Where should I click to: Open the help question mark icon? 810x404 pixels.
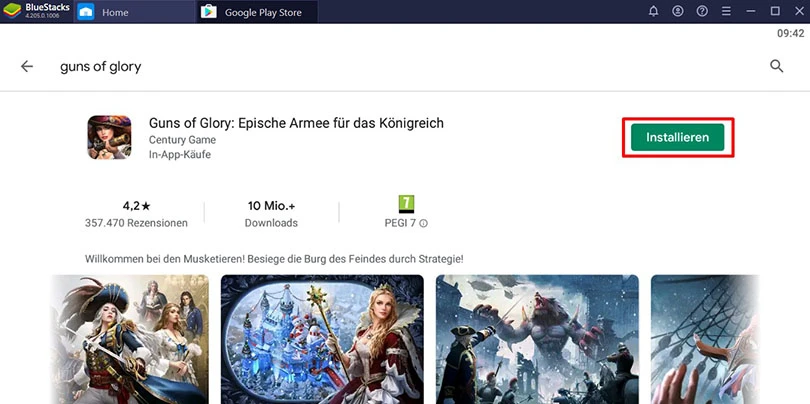click(702, 11)
